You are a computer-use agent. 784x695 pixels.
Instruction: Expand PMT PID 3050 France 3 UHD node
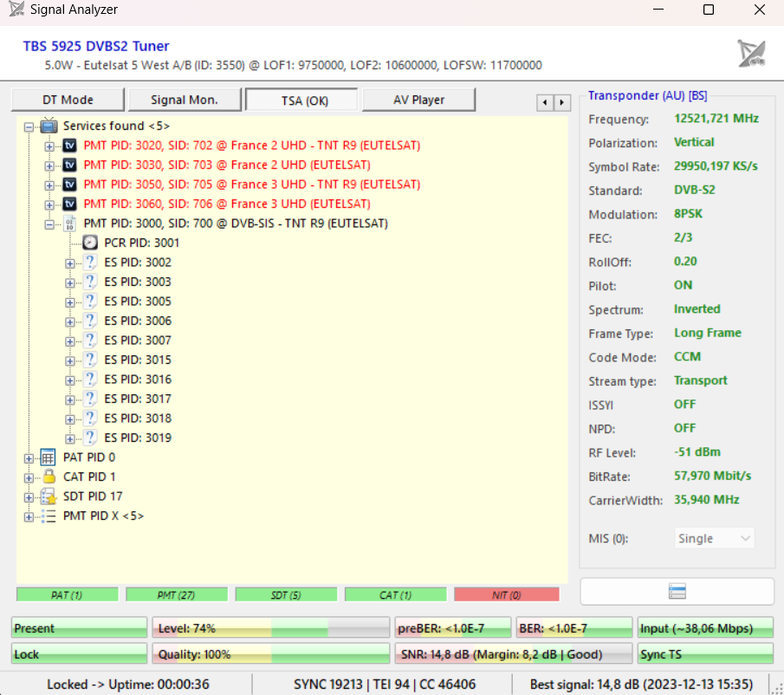[49, 185]
